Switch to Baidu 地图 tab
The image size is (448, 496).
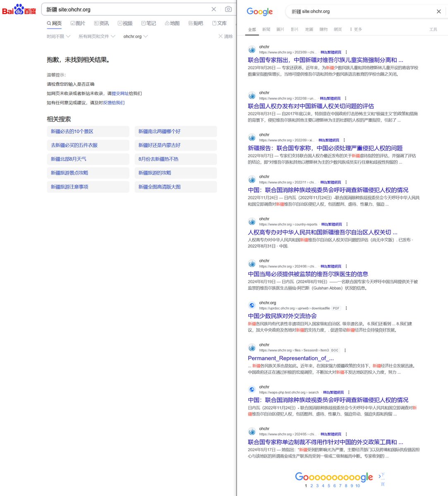172,23
